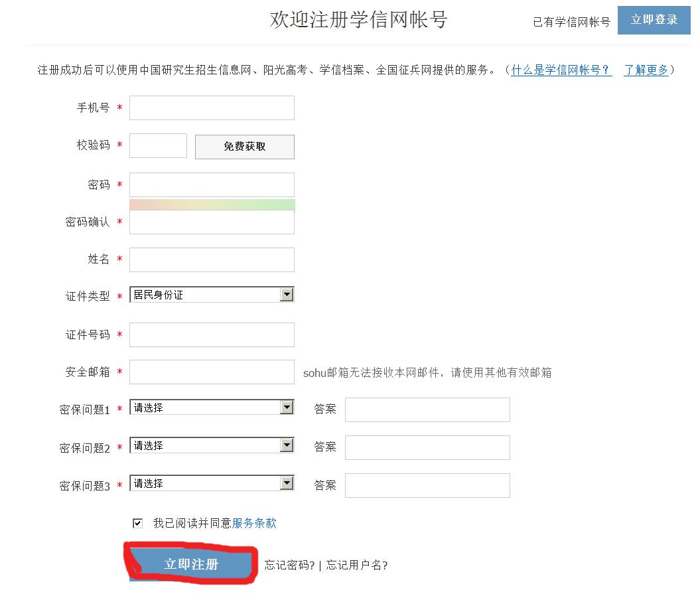Image resolution: width=700 pixels, height=596 pixels.
Task: Expand the 证件类型 dropdown
Action: [212, 295]
